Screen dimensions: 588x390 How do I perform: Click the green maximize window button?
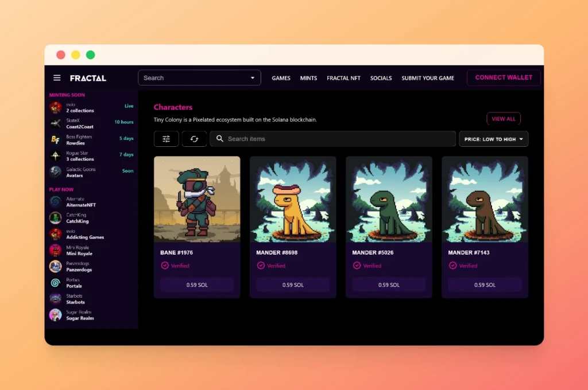pyautogui.click(x=90, y=55)
